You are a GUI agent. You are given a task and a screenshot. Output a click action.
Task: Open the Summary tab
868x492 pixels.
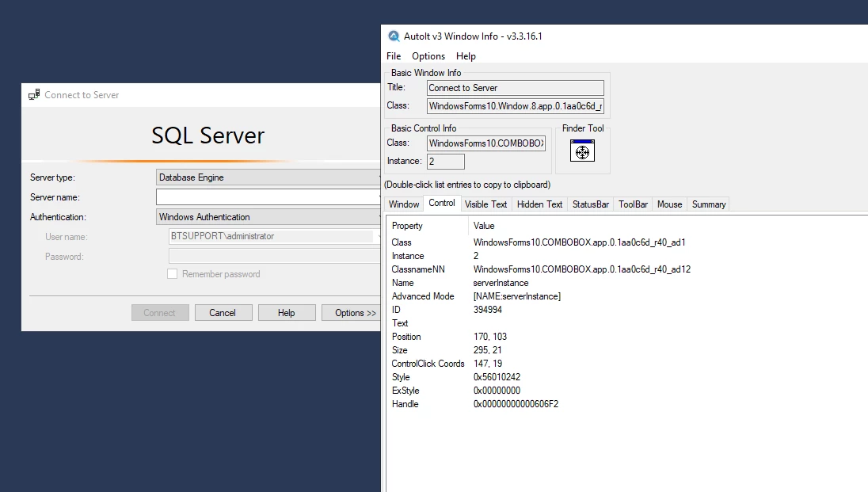point(709,204)
